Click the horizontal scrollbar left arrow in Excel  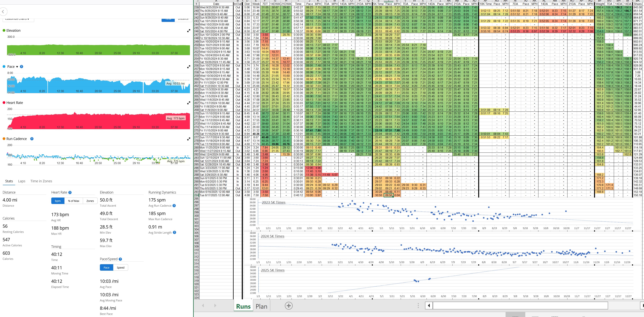[x=429, y=305]
